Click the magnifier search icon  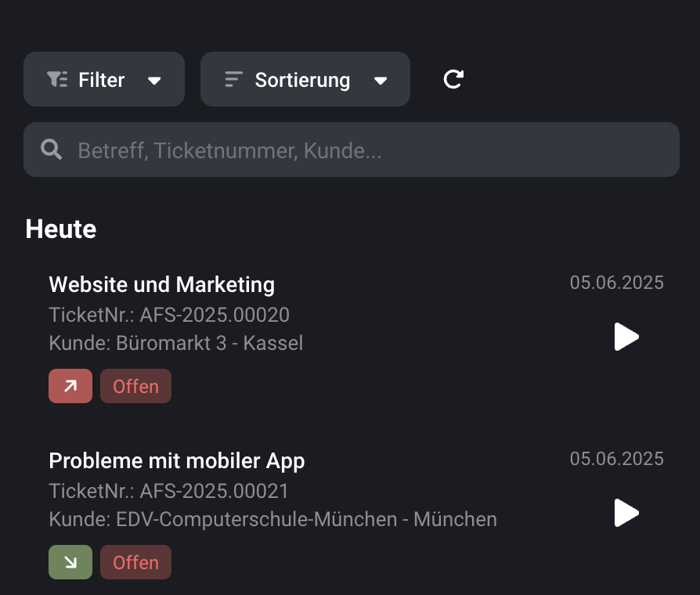coord(51,150)
